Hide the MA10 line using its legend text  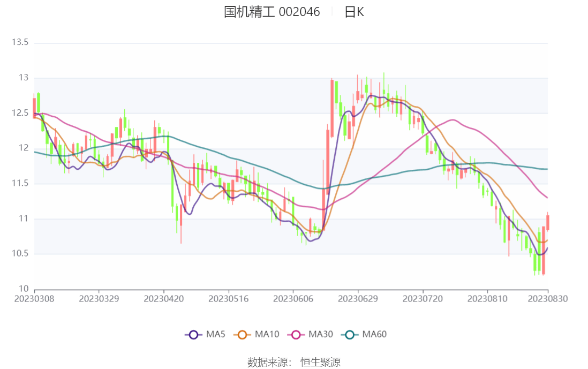click(267, 335)
